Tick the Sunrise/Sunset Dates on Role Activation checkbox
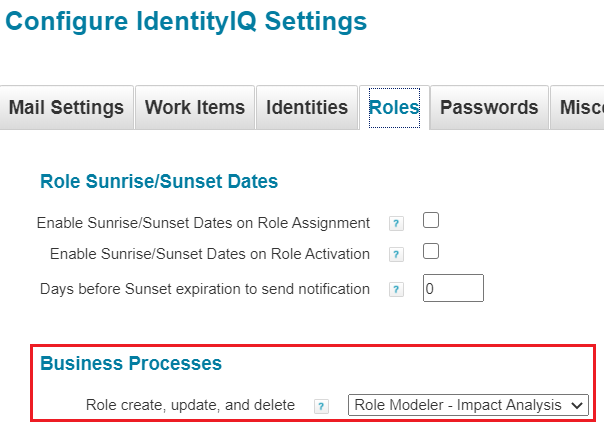Image resolution: width=604 pixels, height=425 pixels. 431,253
